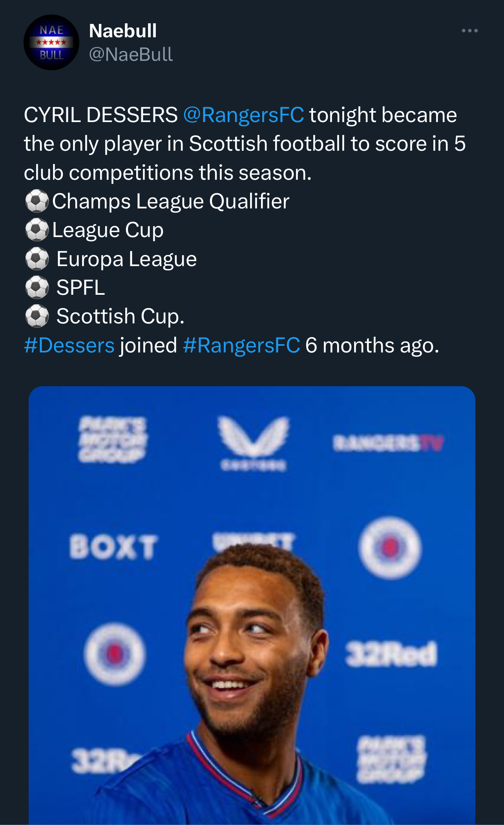This screenshot has width=504, height=825.
Task: Open the #RangersFC hashtag
Action: click(241, 345)
